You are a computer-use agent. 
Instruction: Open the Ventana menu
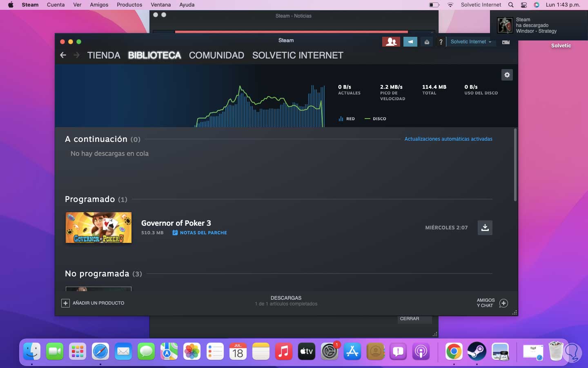(161, 5)
